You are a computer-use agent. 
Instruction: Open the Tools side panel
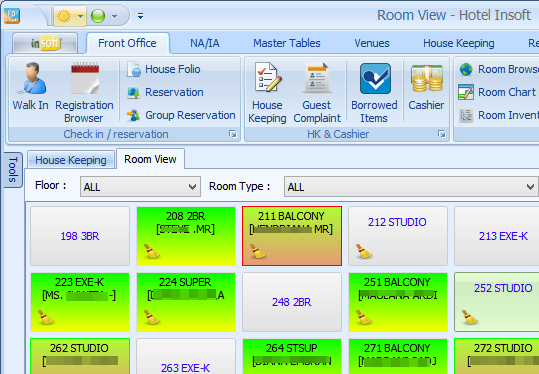(x=13, y=170)
